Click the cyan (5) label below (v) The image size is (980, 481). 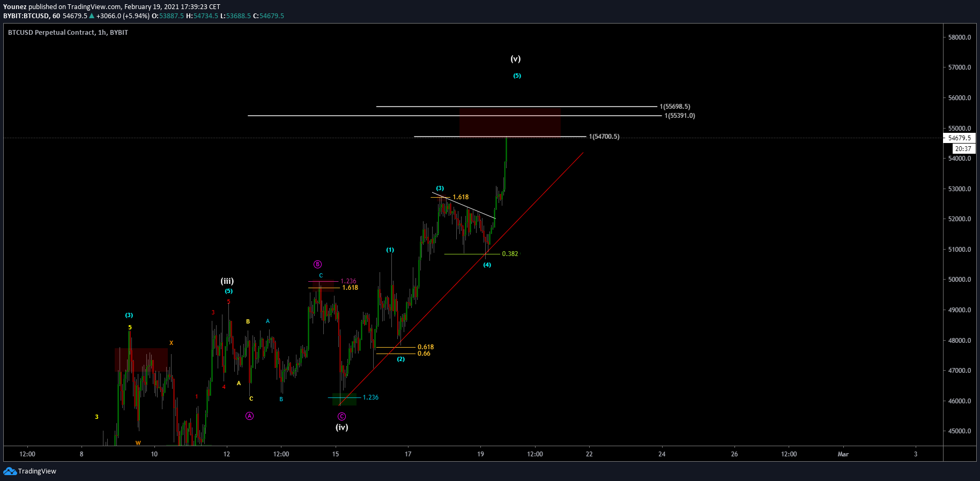[x=517, y=76]
